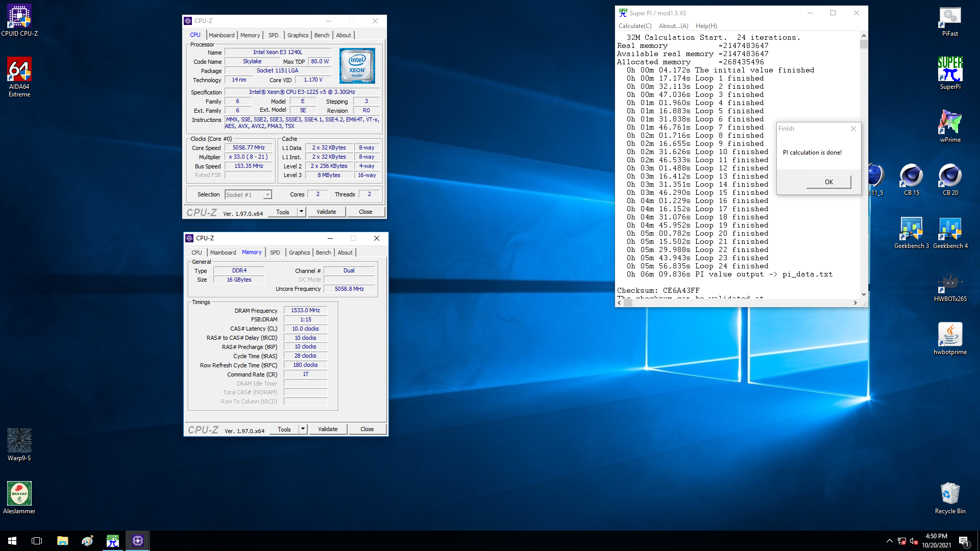Click the muted volume tray icon
The width and height of the screenshot is (980, 551).
click(914, 541)
